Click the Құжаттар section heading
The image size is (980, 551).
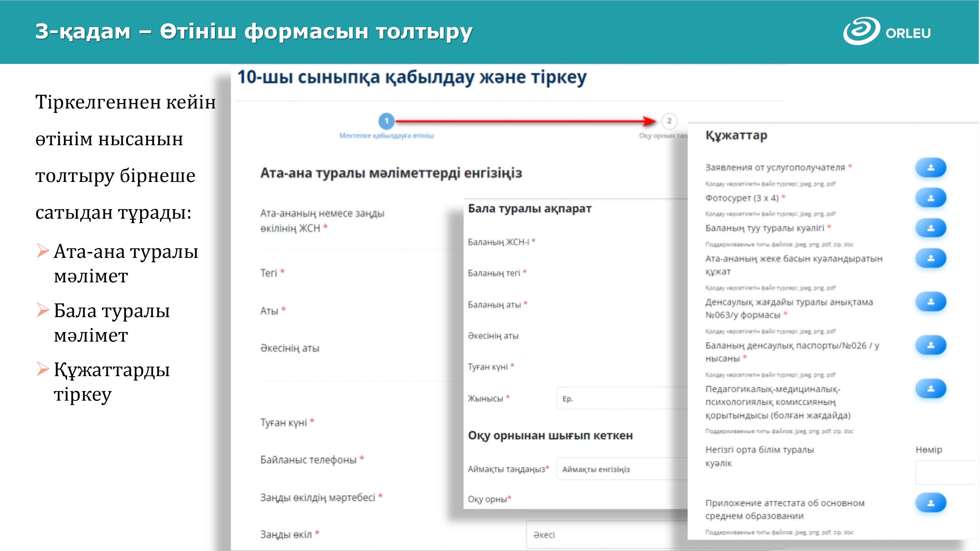point(736,135)
